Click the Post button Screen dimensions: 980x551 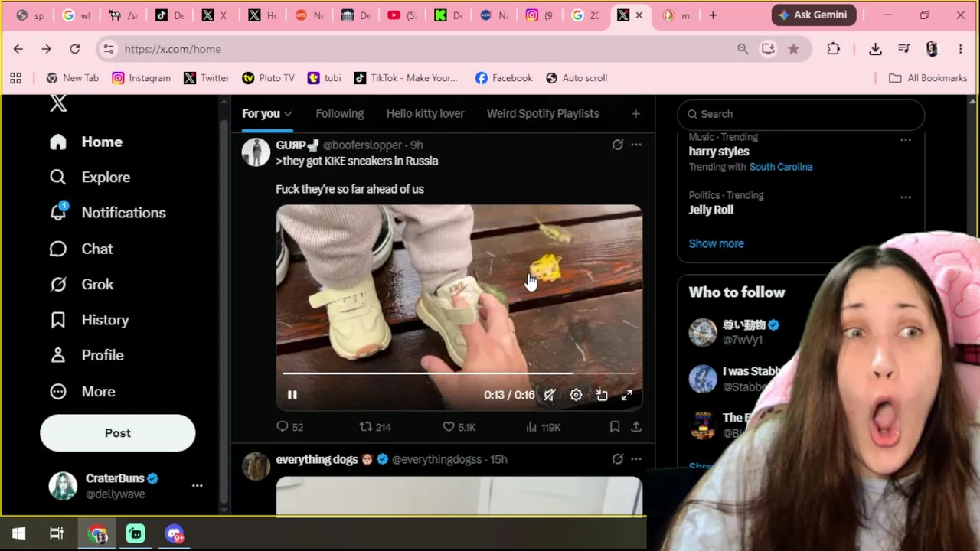coord(118,433)
